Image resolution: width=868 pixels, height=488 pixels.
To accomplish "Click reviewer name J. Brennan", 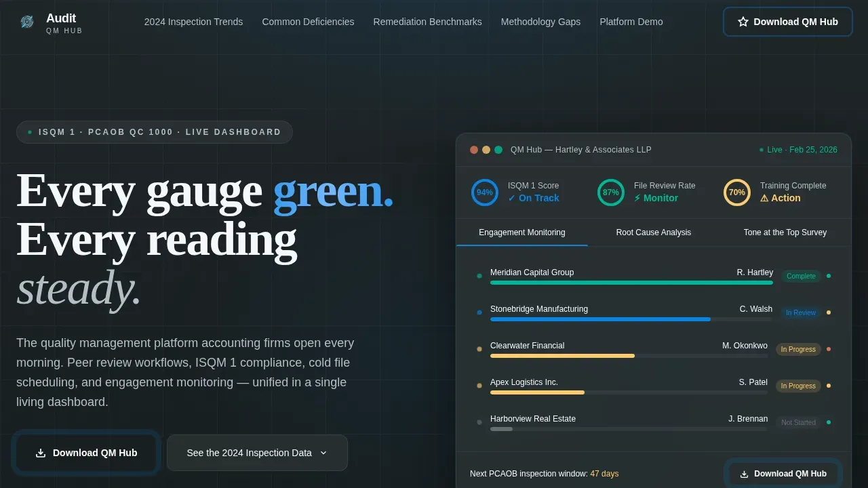I will pyautogui.click(x=748, y=419).
